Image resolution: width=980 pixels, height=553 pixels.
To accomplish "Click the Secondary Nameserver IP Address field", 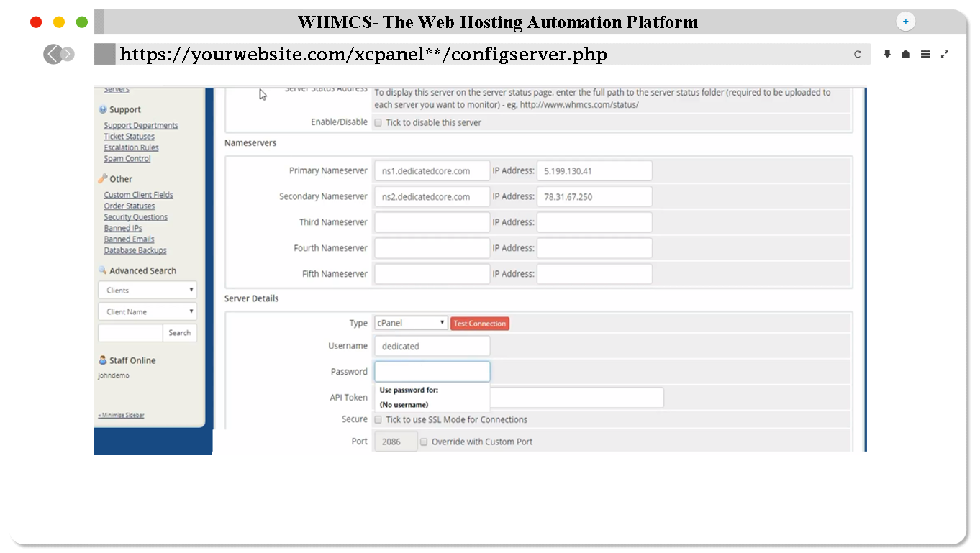I will (594, 196).
